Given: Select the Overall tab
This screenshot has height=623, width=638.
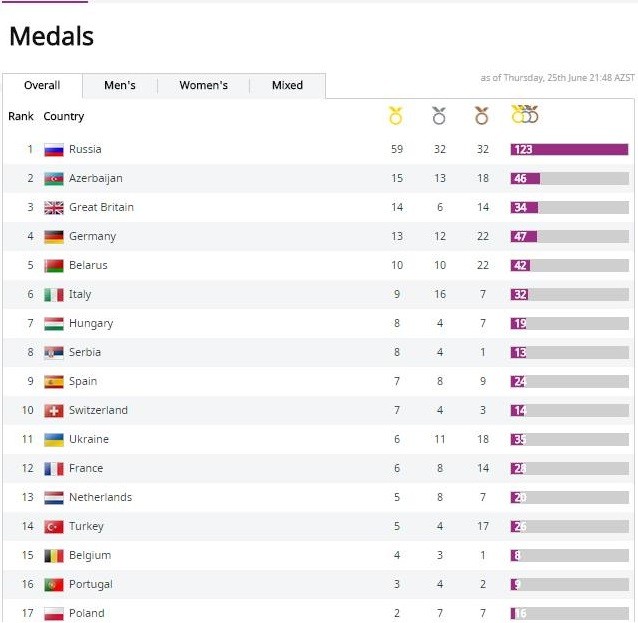Looking at the screenshot, I should coord(42,86).
